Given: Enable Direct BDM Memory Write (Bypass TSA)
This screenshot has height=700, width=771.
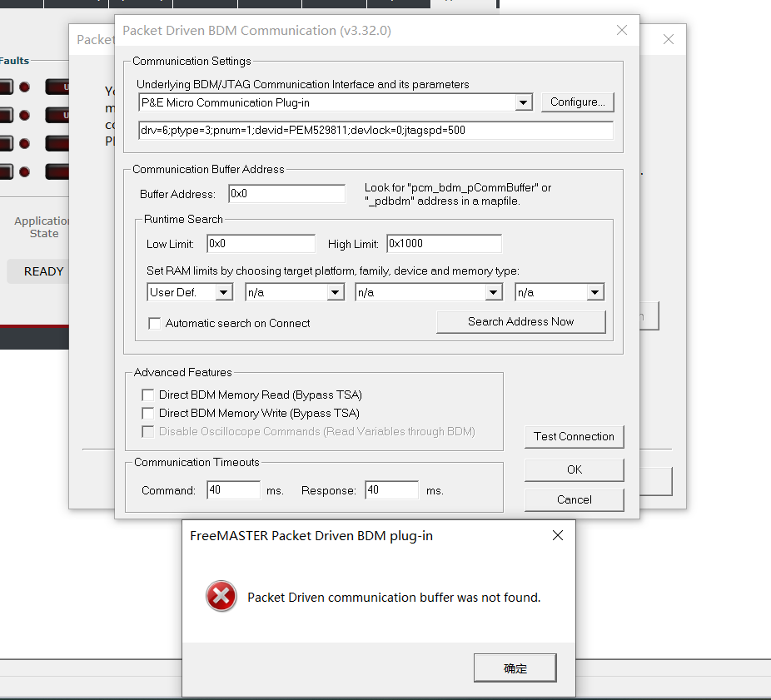Looking at the screenshot, I should [147, 413].
